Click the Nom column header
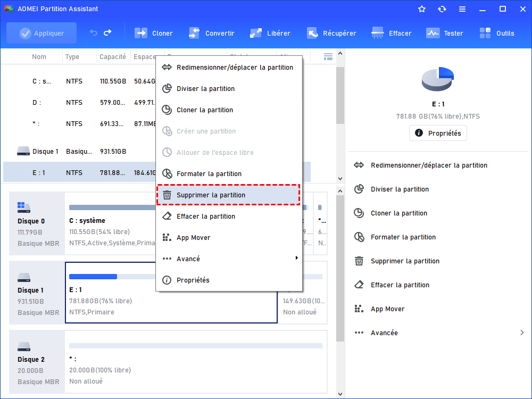This screenshot has height=399, width=532. 39,57
